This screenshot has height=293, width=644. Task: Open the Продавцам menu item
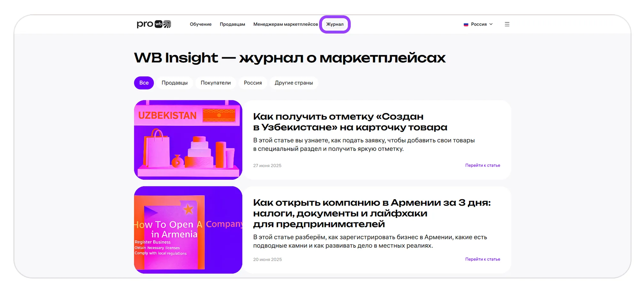232,24
